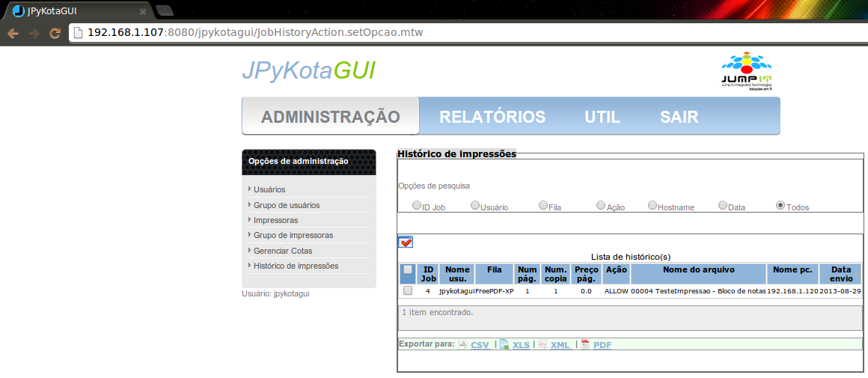The height and width of the screenshot is (378, 868).
Task: Select the Hostname search radio button
Action: (652, 205)
